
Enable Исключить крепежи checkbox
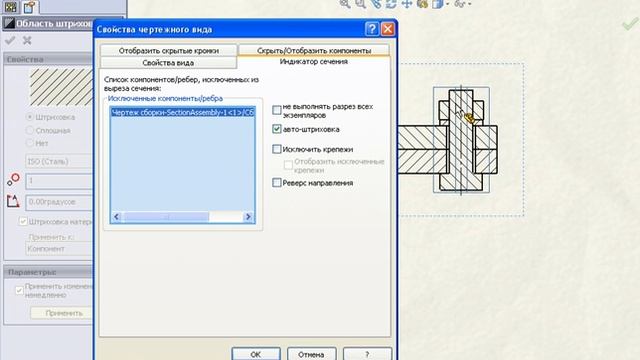pos(277,149)
